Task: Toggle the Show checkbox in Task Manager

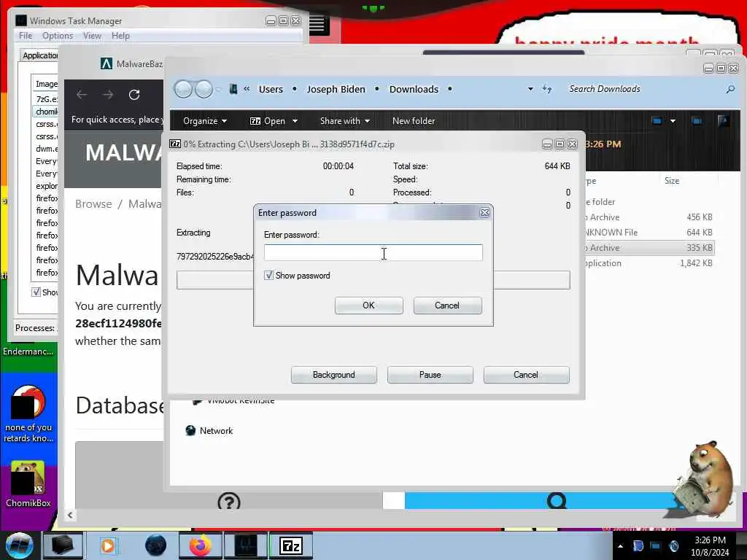Action: tap(36, 292)
